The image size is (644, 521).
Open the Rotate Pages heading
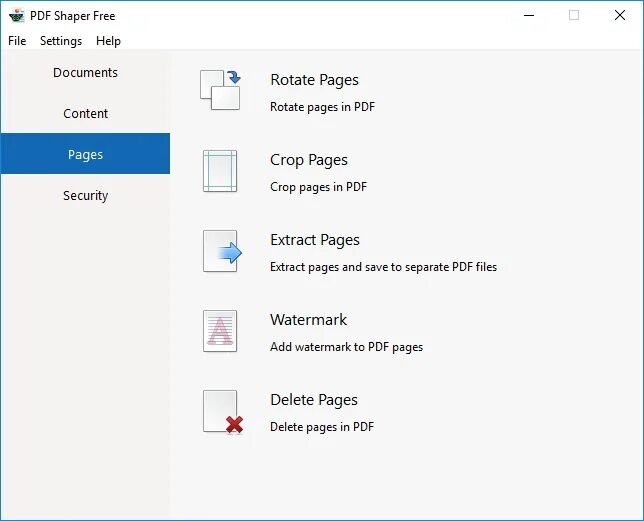tap(314, 80)
